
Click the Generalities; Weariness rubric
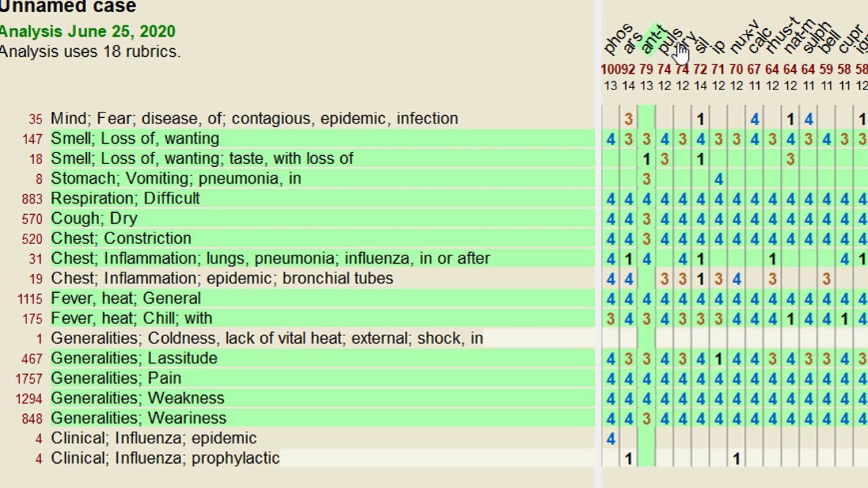[x=138, y=418]
